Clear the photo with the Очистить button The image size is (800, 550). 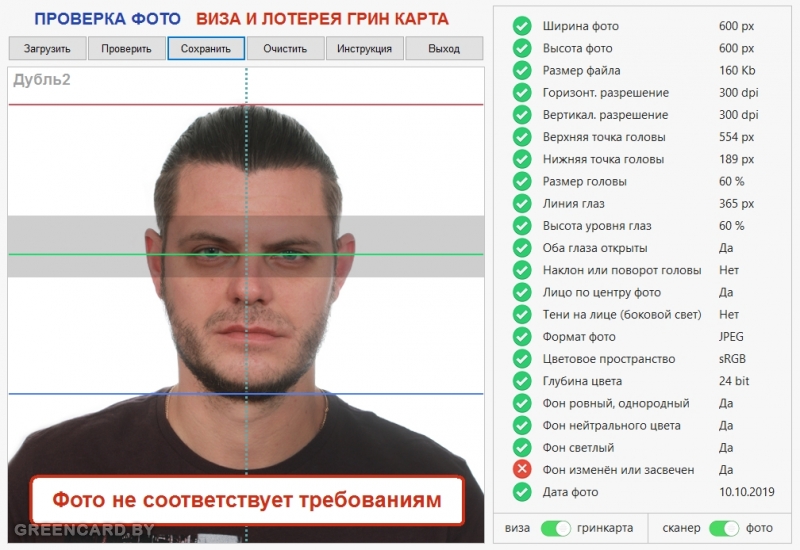click(x=285, y=48)
